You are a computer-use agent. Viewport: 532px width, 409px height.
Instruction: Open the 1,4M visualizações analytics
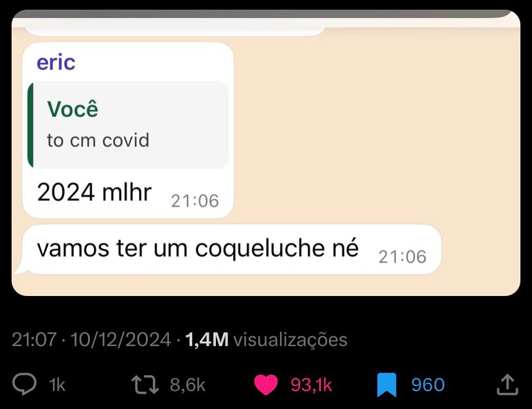point(267,340)
